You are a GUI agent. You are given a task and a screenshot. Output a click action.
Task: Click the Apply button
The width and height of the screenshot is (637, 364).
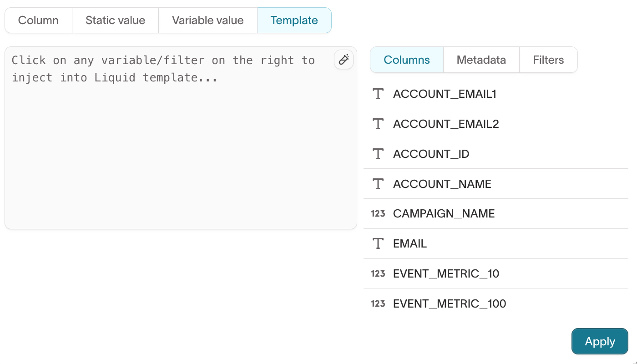[600, 341]
